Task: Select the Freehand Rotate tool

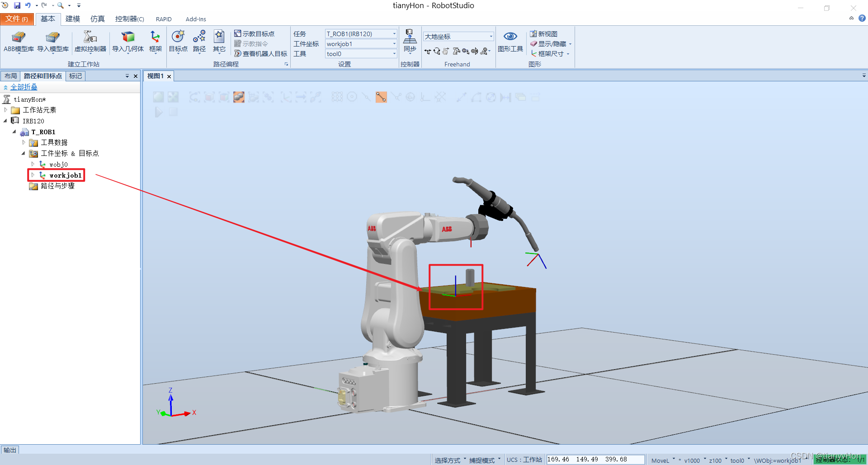Action: 437,52
